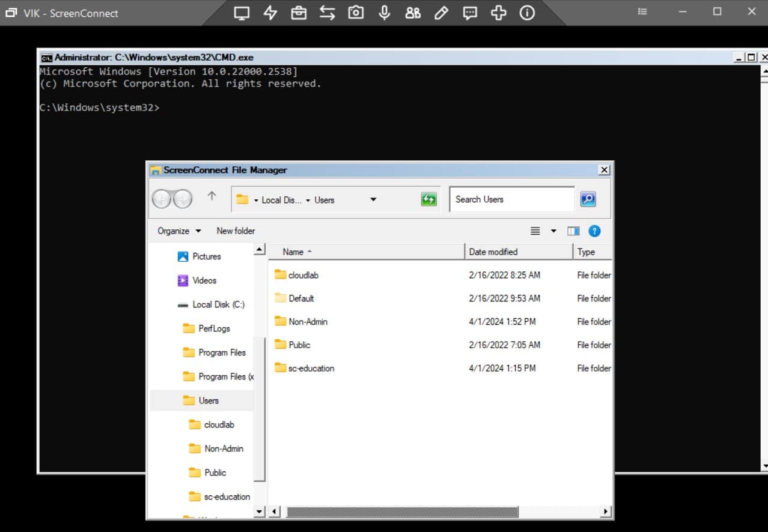This screenshot has width=768, height=532.
Task: Open the blue help question mark
Action: pyautogui.click(x=594, y=231)
